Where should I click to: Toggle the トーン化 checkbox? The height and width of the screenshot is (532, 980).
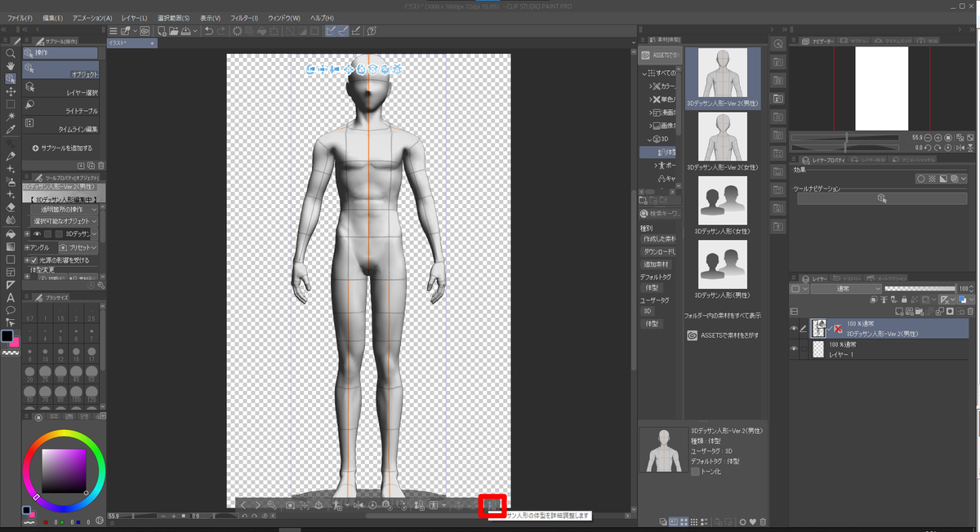695,471
